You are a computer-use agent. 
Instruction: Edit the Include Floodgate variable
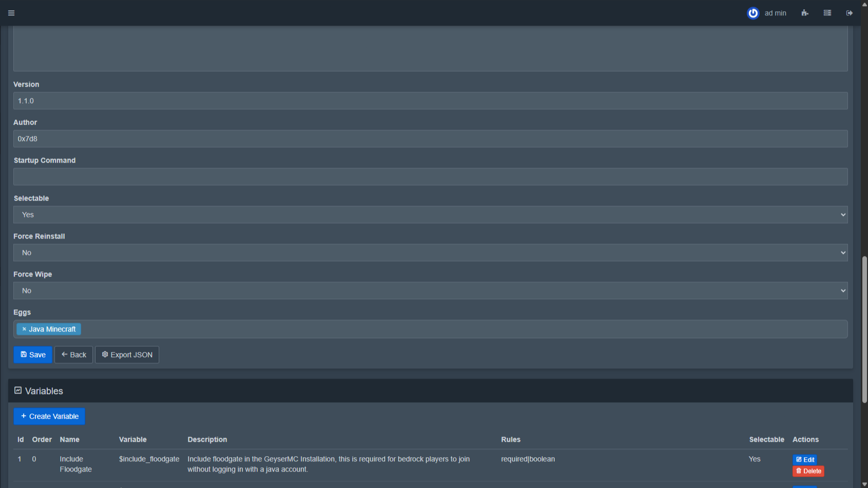point(804,459)
